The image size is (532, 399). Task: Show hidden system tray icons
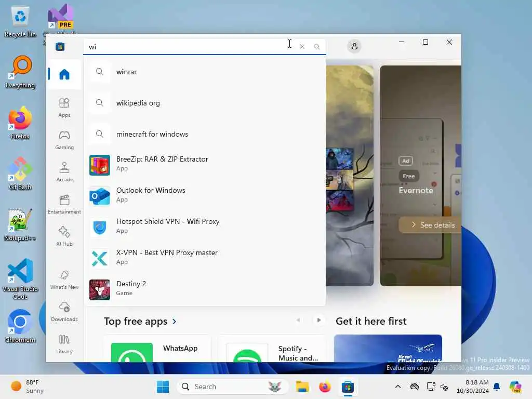click(398, 387)
